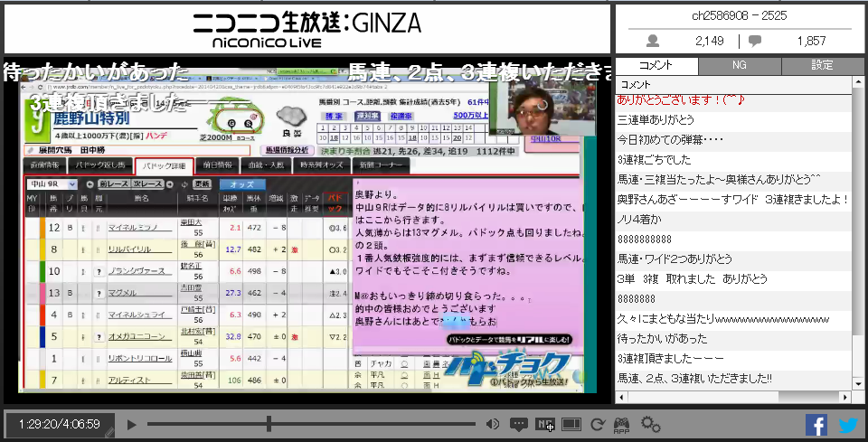Click the 複勝率 link
Image resolution: width=868 pixels, height=442 pixels.
click(x=402, y=117)
